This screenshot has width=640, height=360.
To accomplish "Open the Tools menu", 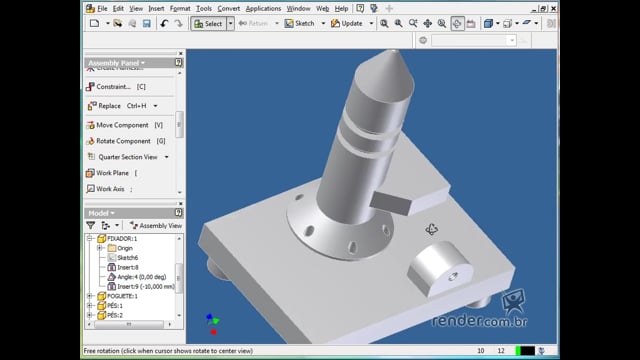I will 204,8.
